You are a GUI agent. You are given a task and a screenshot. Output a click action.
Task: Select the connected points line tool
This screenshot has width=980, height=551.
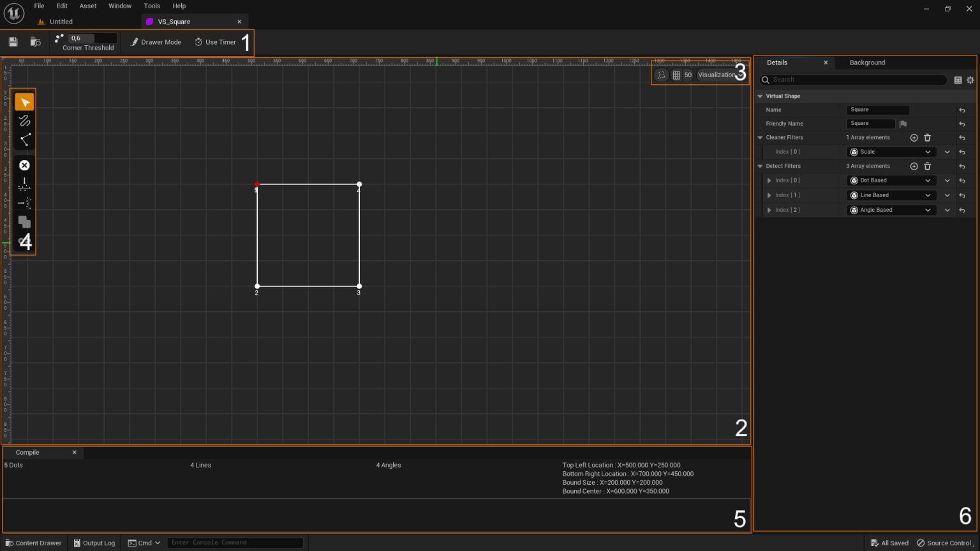click(x=24, y=140)
